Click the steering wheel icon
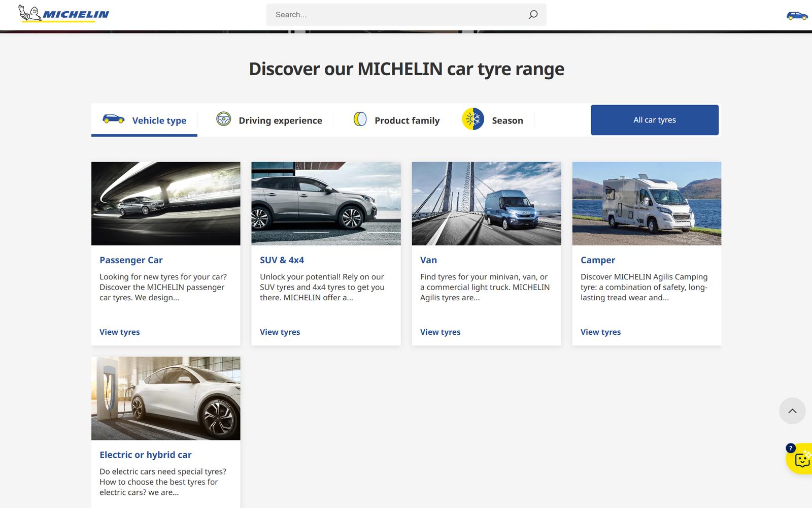This screenshot has width=812, height=508. (224, 119)
